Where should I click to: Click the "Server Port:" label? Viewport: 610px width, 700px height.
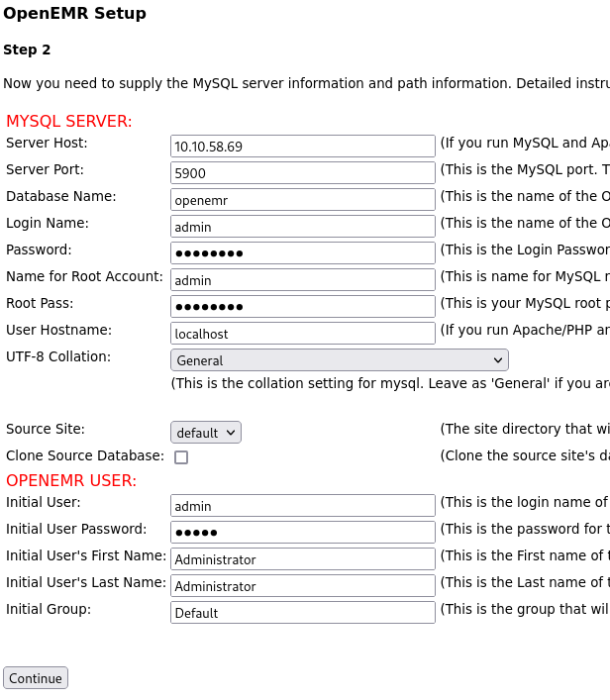46,169
